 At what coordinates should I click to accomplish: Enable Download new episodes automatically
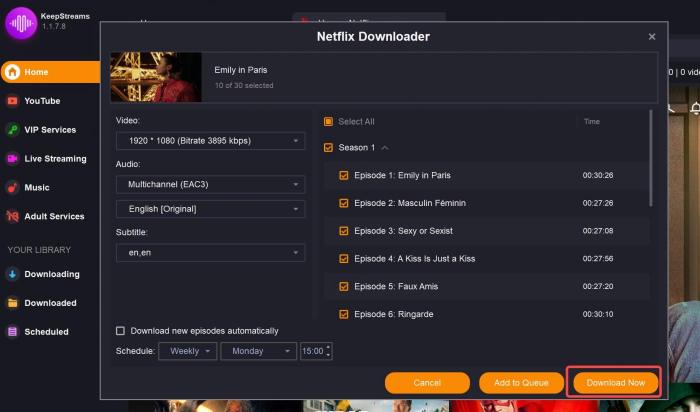121,331
